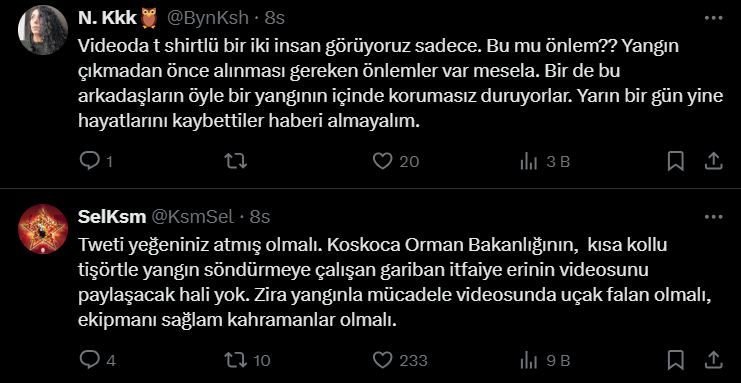Share N. Kkk's tweet
Image resolution: width=741 pixels, height=383 pixels.
tap(713, 161)
